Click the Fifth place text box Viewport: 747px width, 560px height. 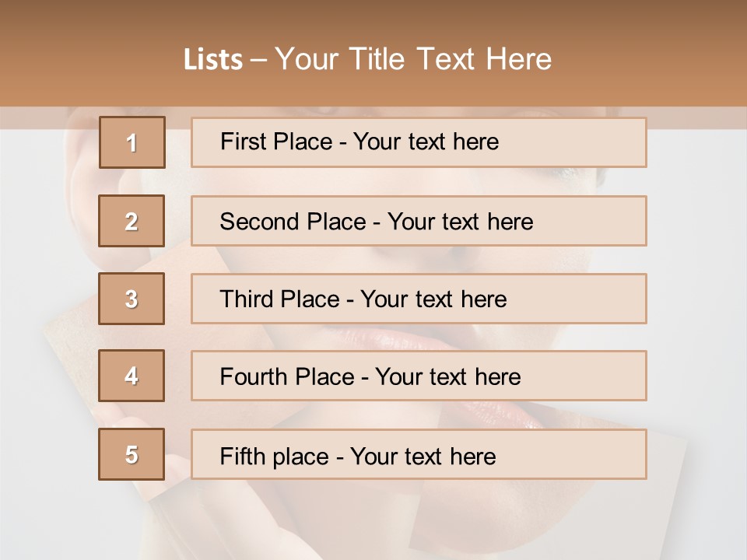click(x=418, y=454)
